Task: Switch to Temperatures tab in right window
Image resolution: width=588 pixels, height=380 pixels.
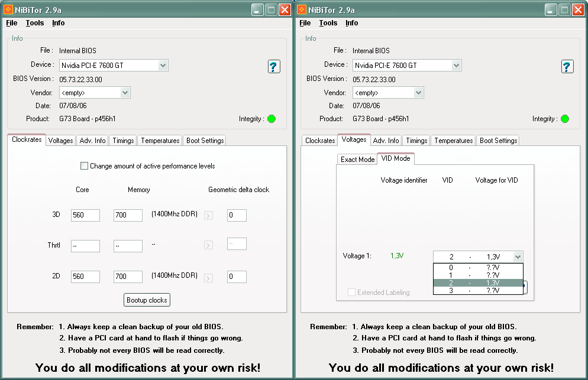Action: coord(453,141)
